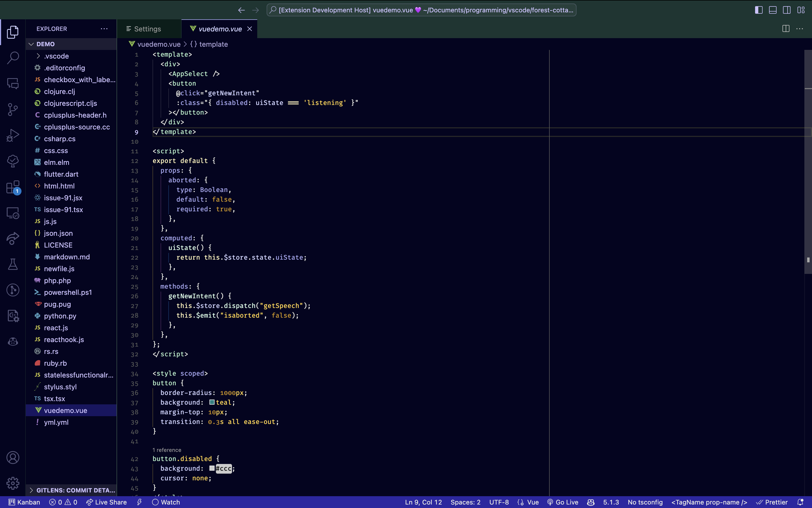Click the Accounts icon
The height and width of the screenshot is (508, 812).
click(x=13, y=458)
